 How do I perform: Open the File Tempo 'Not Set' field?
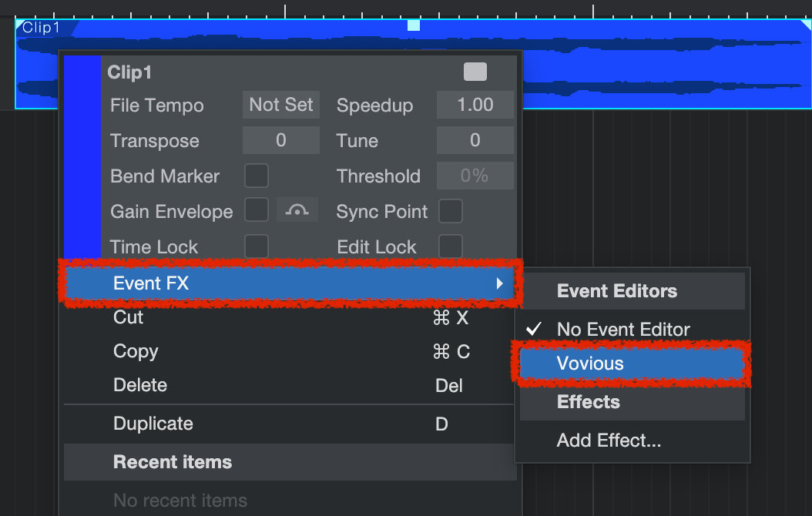pos(281,105)
